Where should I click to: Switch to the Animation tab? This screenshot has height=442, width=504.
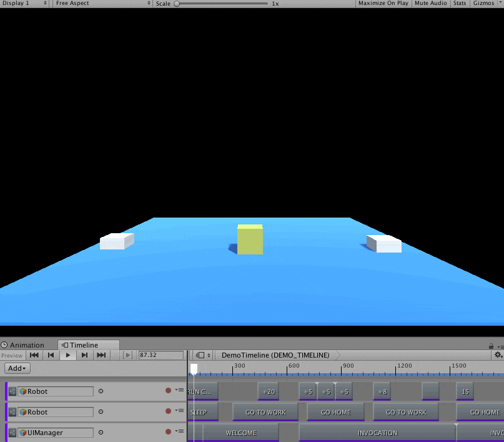[x=23, y=345]
